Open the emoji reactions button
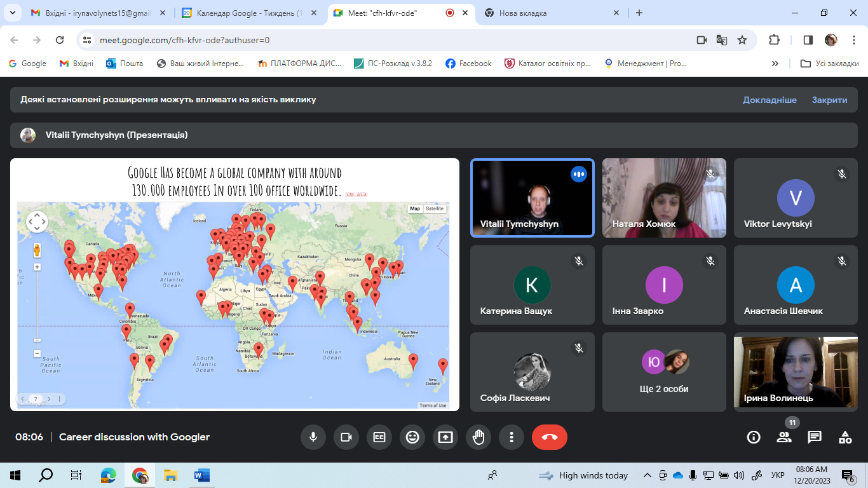 coord(412,437)
